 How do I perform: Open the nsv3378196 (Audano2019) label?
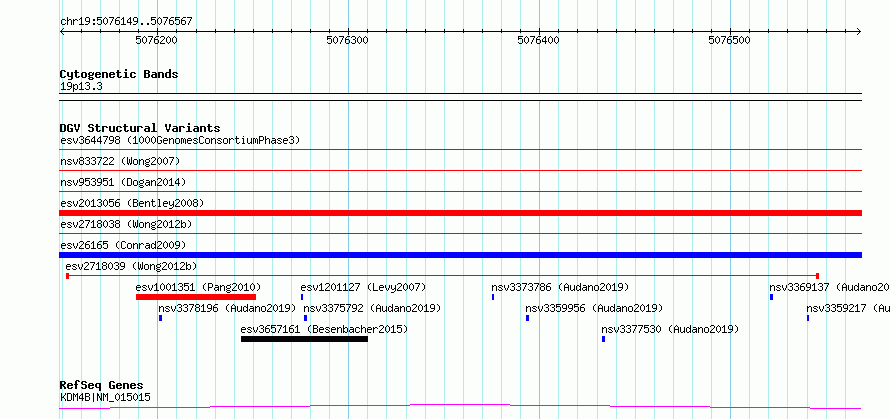tap(227, 308)
